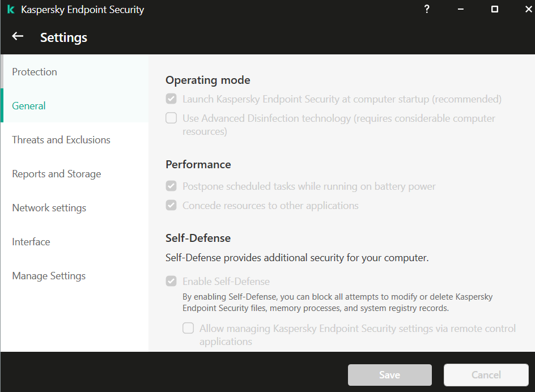Minimize the Kaspersky Endpoint Security window
This screenshot has height=392, width=535.
[461, 9]
